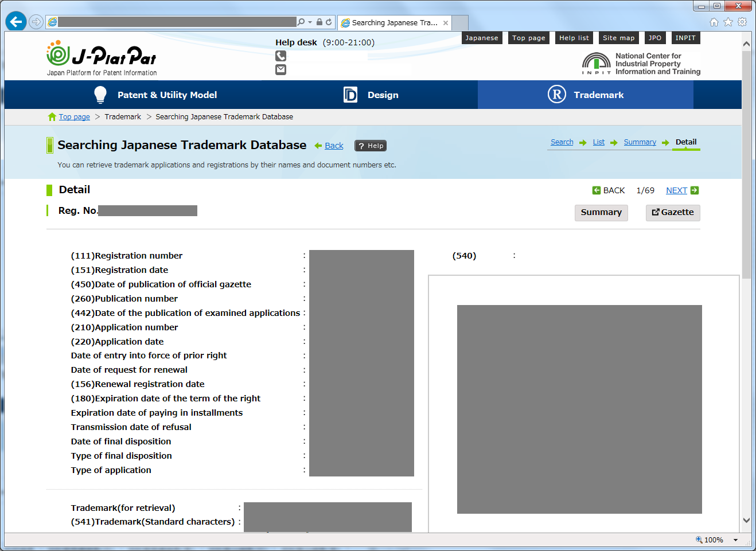Select the Trademark tab
This screenshot has width=756, height=551.
tap(586, 95)
